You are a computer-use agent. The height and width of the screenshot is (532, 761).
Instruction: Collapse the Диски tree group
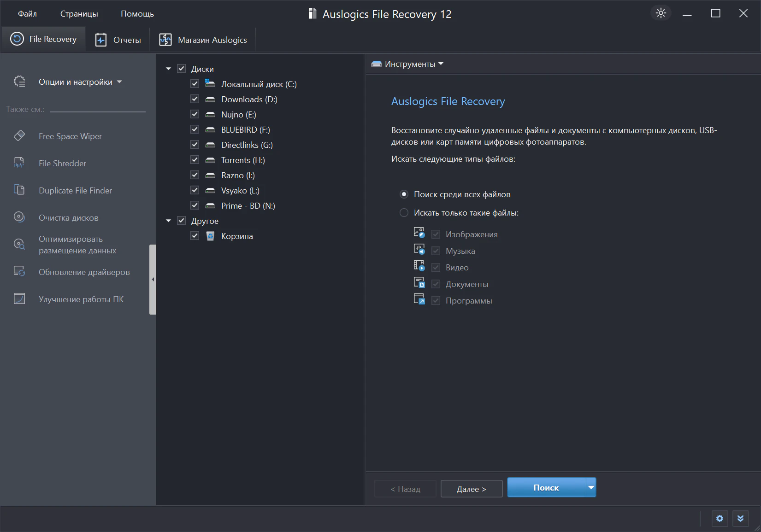tap(168, 69)
